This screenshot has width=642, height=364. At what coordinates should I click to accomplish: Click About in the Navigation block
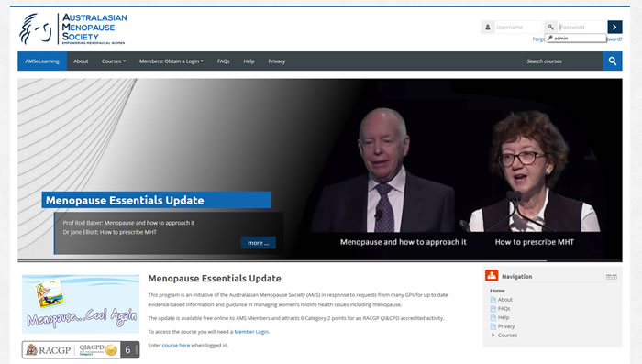(504, 300)
